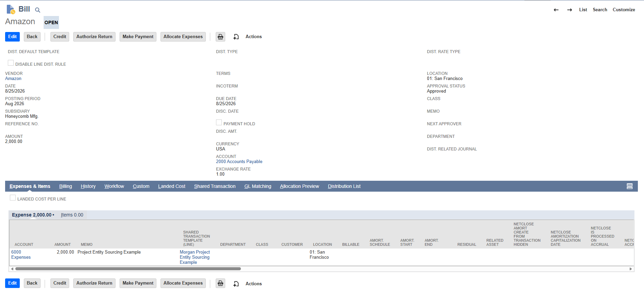Go to next record with right arrow
The height and width of the screenshot is (289, 644).
[x=569, y=10]
